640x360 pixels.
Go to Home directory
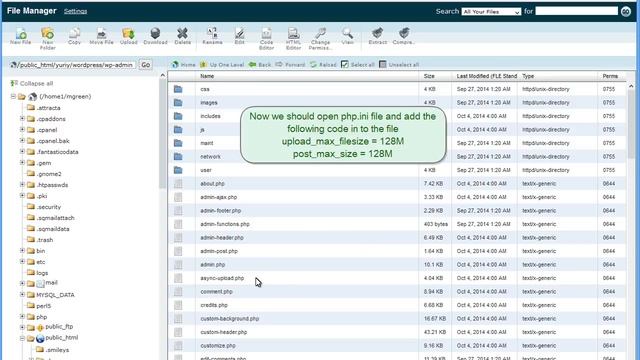click(x=184, y=64)
